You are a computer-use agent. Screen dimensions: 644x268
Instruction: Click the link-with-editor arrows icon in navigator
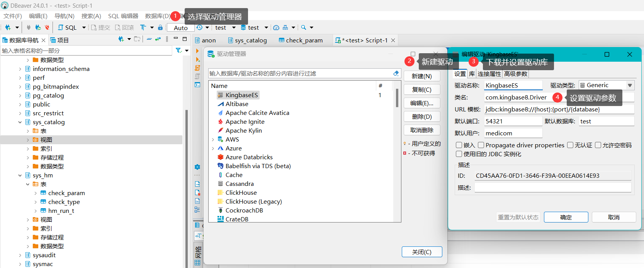158,39
